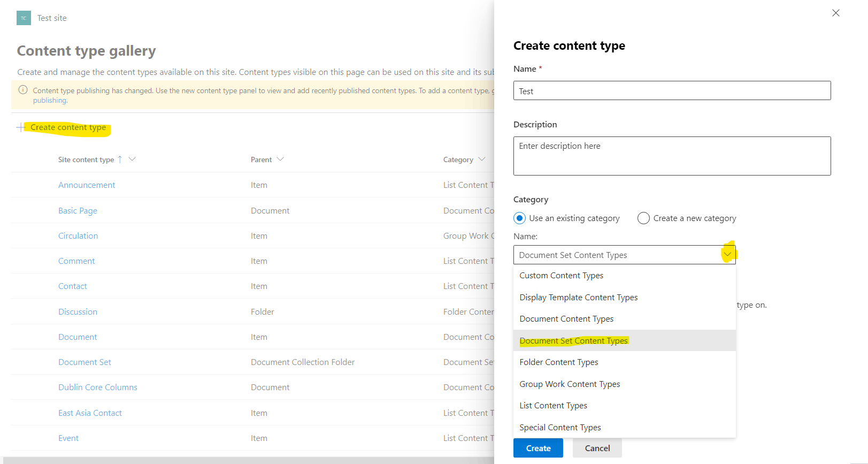The height and width of the screenshot is (464, 868).
Task: Open the Circulation content type
Action: (78, 236)
